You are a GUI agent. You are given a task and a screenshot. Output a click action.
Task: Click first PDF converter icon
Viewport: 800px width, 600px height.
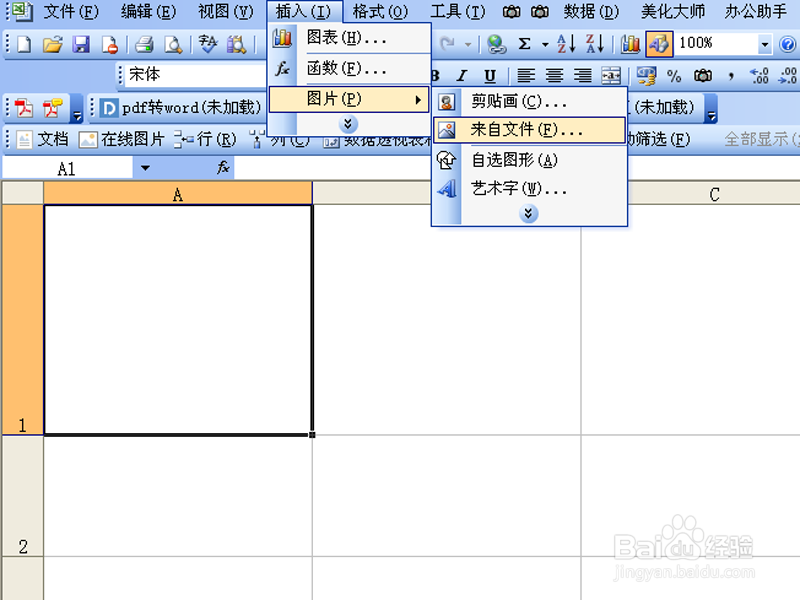coord(23,108)
